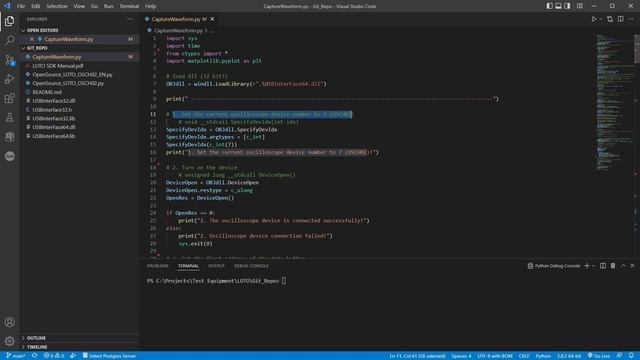640x360 pixels.
Task: Open changes compare icon in editor toolbar
Action: click(610, 19)
